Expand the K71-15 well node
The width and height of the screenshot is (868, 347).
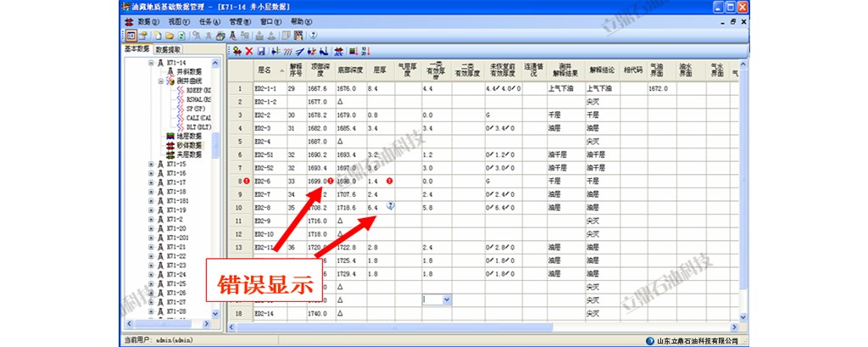pyautogui.click(x=151, y=164)
